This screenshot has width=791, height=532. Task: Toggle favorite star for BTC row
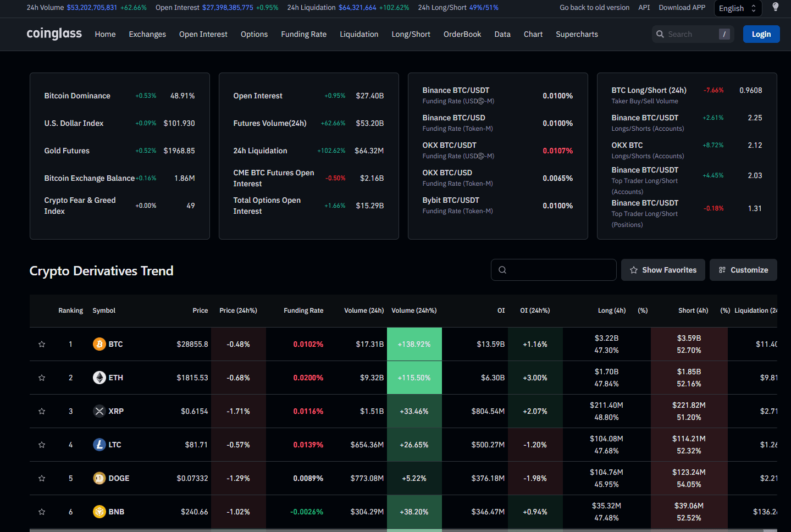[x=42, y=344]
